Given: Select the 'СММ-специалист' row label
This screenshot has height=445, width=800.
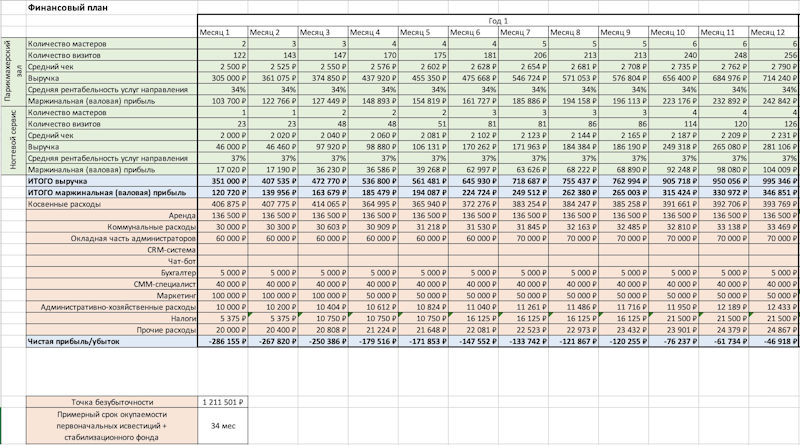Looking at the screenshot, I should pyautogui.click(x=112, y=284).
